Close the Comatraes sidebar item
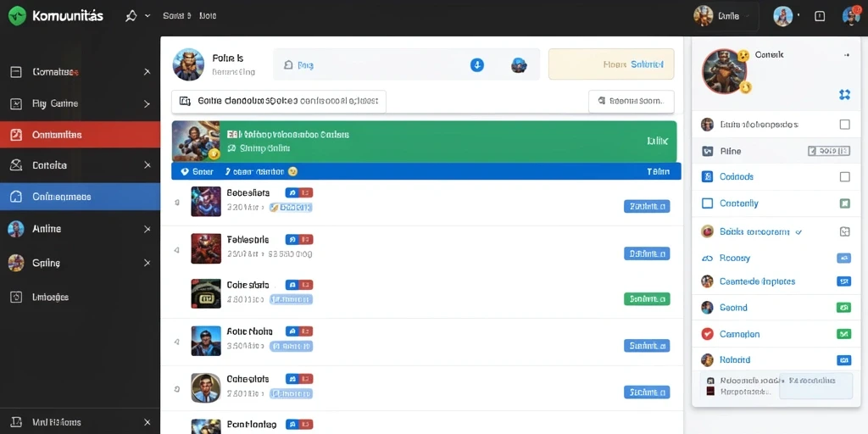 pos(147,72)
